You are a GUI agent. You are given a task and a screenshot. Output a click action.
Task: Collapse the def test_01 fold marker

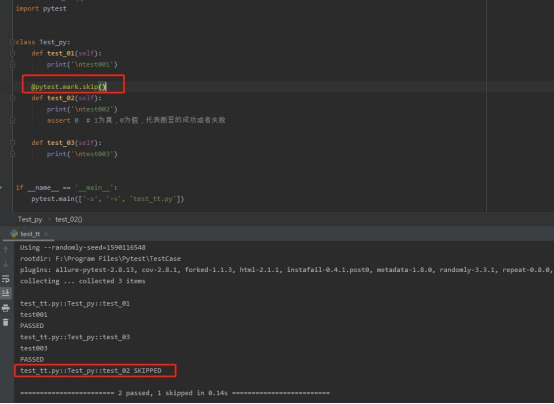(12, 53)
